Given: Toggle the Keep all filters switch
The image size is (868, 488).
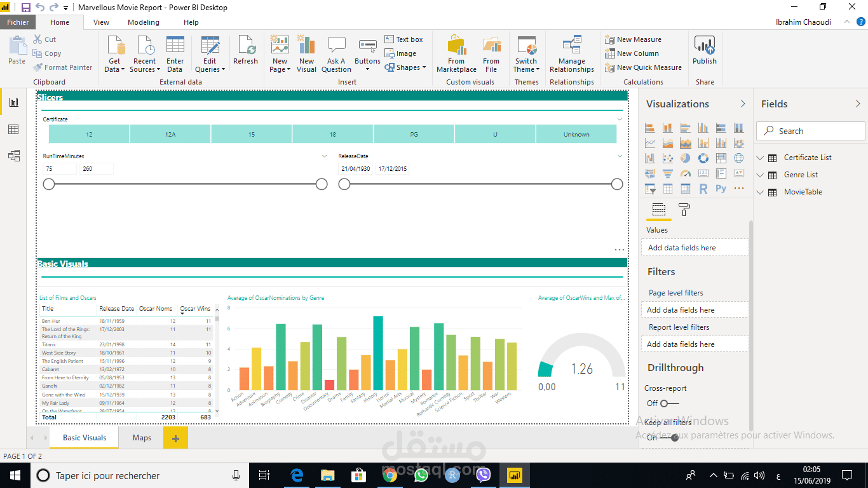Looking at the screenshot, I should [x=670, y=438].
